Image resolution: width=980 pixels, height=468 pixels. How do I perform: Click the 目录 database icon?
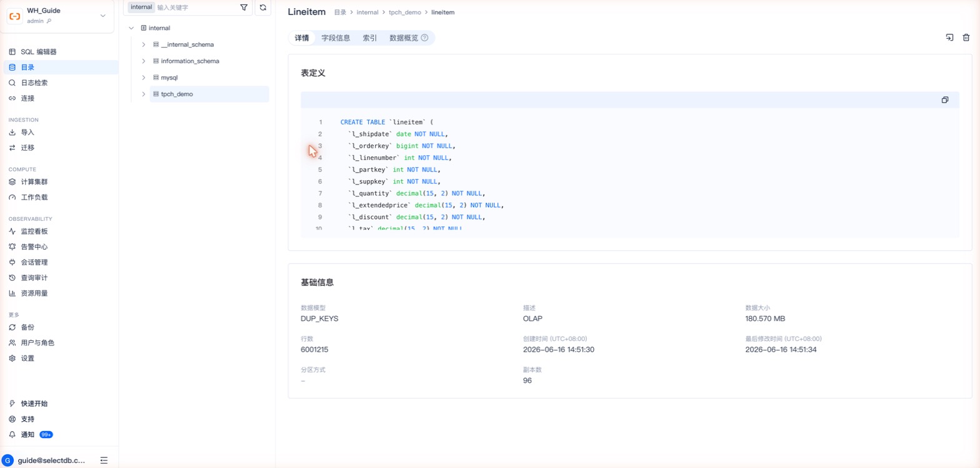pos(12,68)
